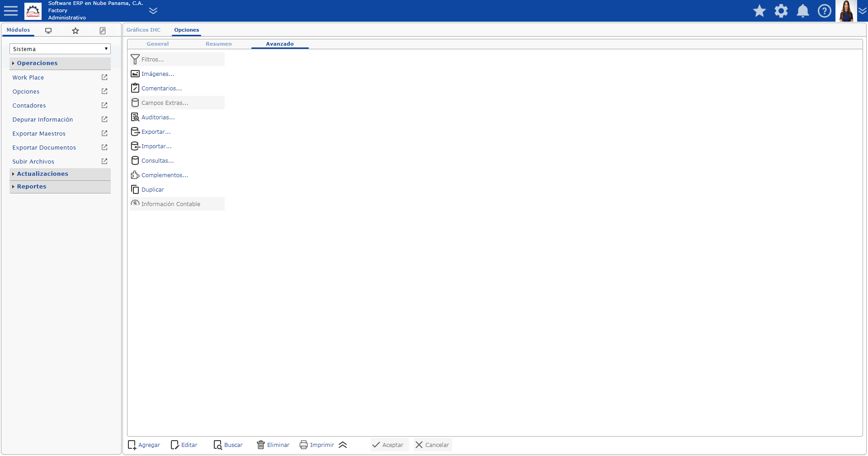Click Editar in bottom toolbar
Screen dimensions: 868x456
(184, 445)
